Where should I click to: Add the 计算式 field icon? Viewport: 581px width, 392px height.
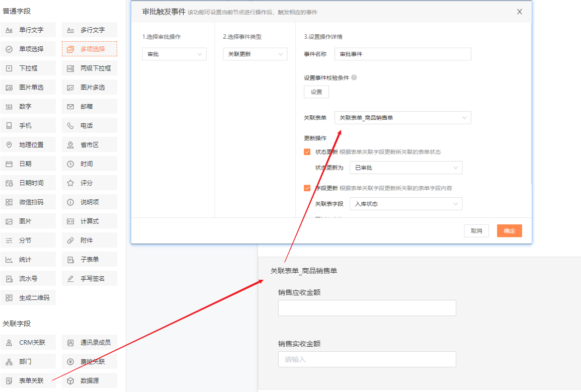70,221
